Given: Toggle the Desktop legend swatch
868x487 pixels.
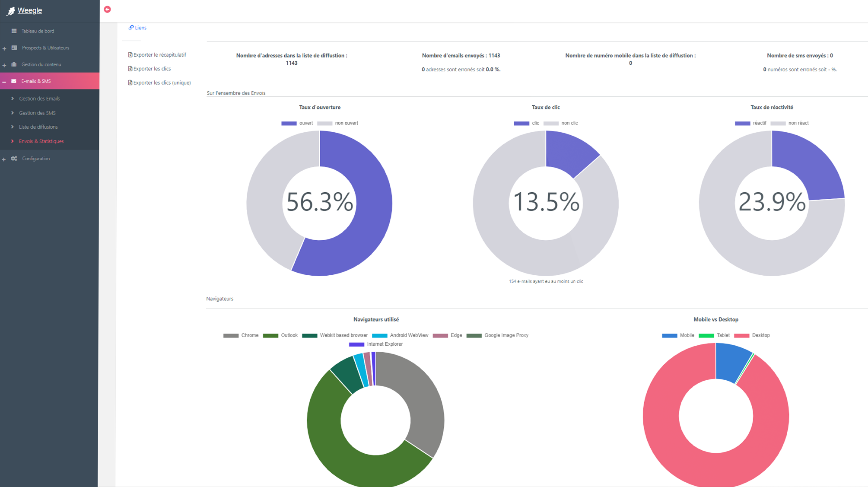Looking at the screenshot, I should click(741, 336).
